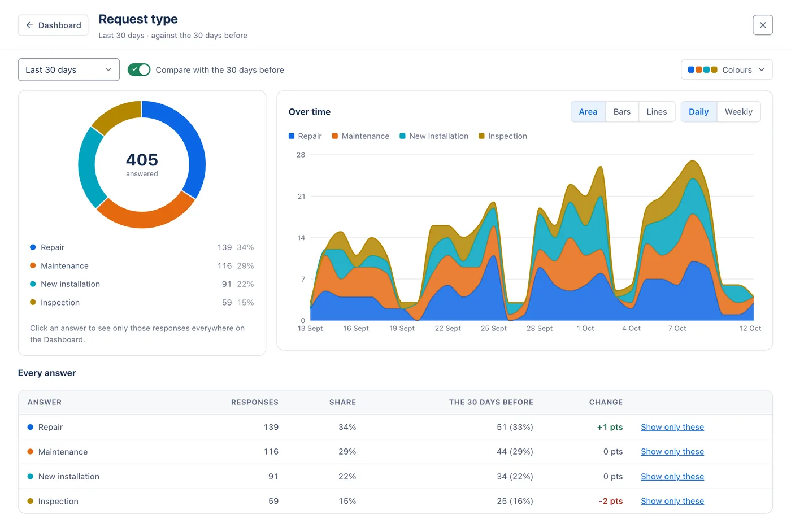This screenshot has height=532, width=791.
Task: Show only these for the Inspection row
Action: [672, 501]
